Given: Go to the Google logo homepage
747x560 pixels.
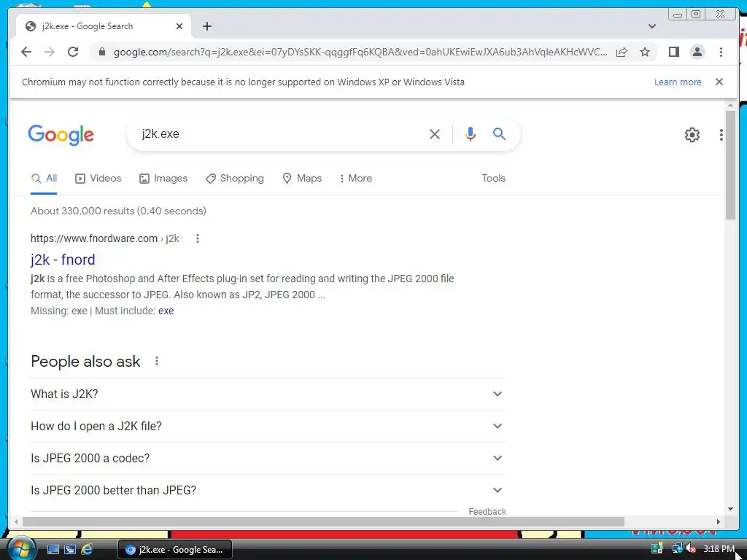Looking at the screenshot, I should 61,135.
